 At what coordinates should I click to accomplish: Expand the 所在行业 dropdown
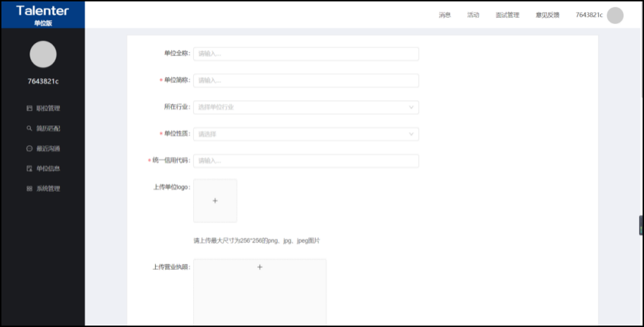pyautogui.click(x=306, y=107)
